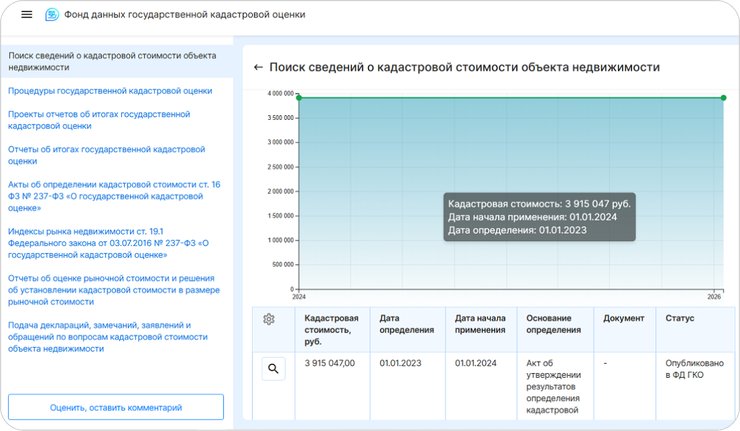The image size is (740, 431).
Task: Click the right green data point on chart
Action: click(722, 98)
